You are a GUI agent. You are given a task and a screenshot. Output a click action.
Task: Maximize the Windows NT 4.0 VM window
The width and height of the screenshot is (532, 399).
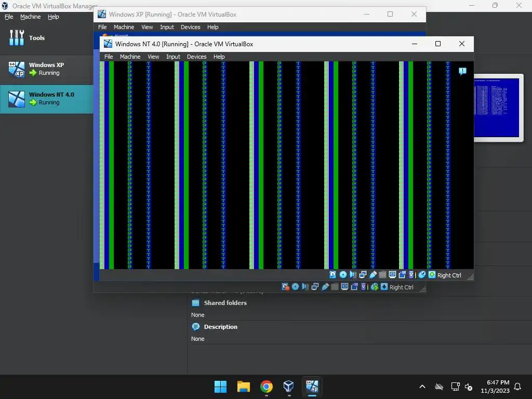coord(438,44)
